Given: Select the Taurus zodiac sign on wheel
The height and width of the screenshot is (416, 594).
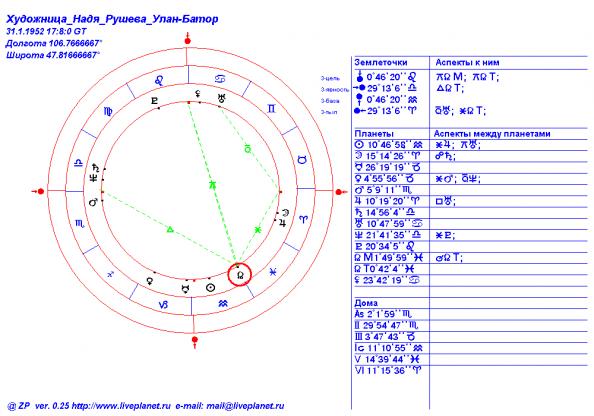Looking at the screenshot, I should (302, 160).
